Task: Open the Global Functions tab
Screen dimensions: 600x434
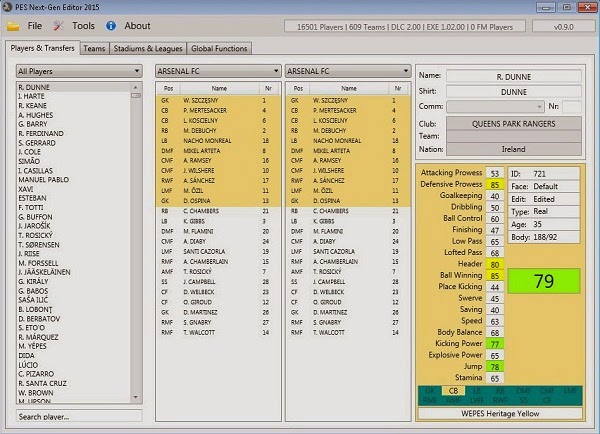Action: click(x=219, y=49)
